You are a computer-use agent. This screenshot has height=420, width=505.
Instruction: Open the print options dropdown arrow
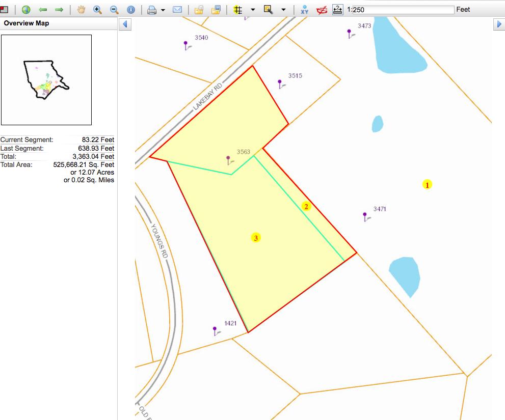[163, 10]
